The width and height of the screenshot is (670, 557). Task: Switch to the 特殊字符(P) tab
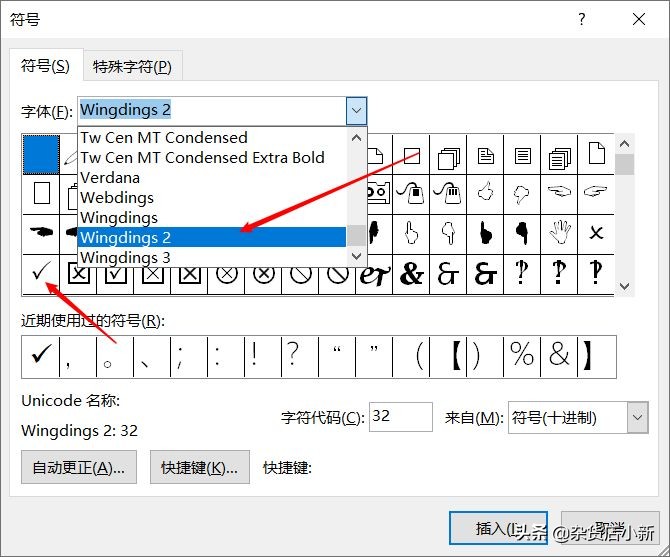(132, 66)
